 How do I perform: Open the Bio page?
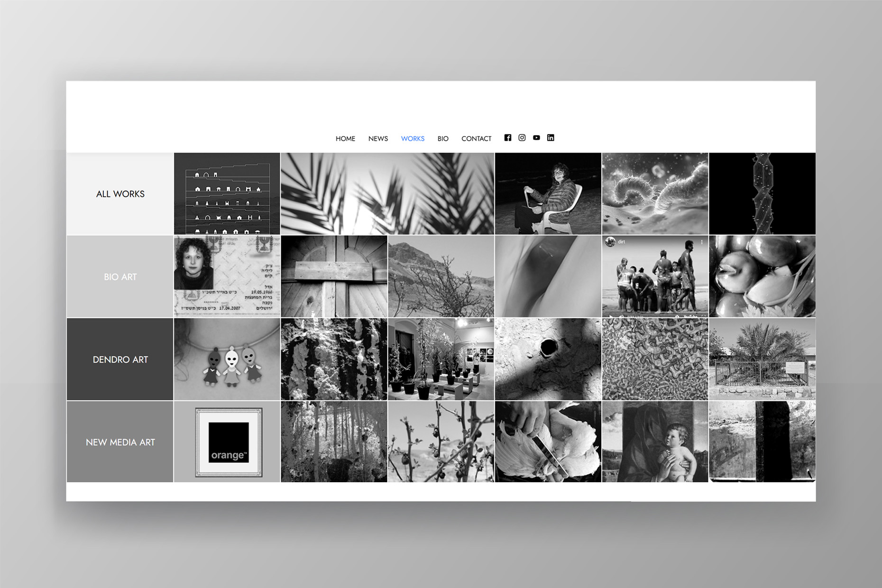point(443,138)
